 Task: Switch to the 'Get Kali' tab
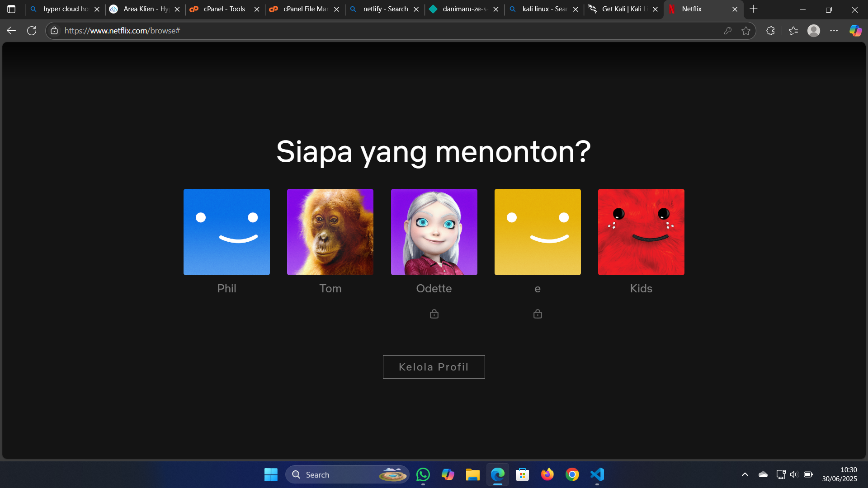(x=619, y=9)
